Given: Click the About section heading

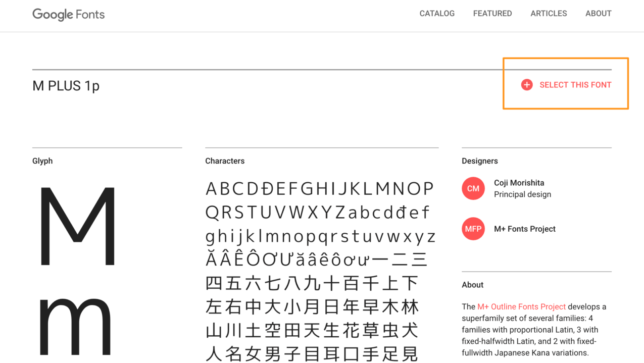Looking at the screenshot, I should (x=472, y=285).
